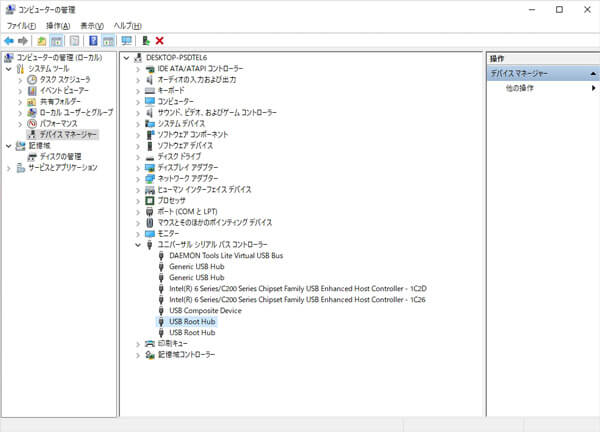
Task: Collapse the デバイス マネージャー actions header
Action: tap(592, 74)
